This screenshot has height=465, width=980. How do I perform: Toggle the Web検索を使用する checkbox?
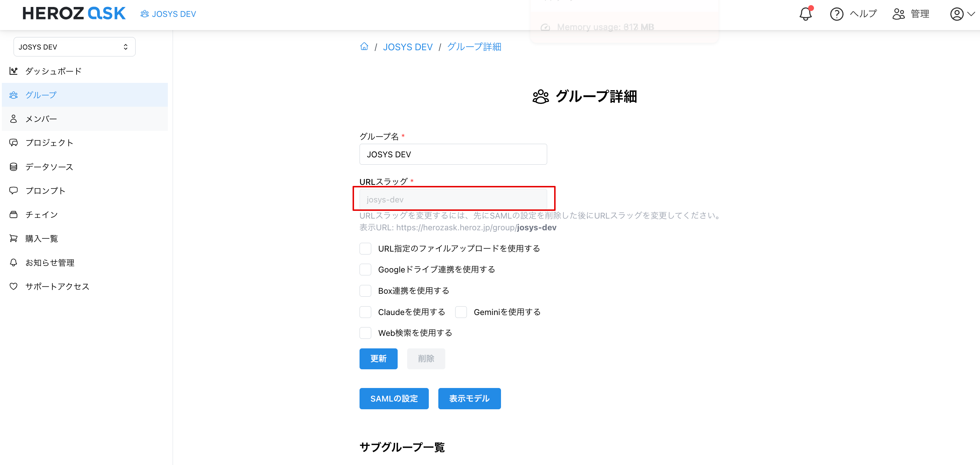coord(365,333)
